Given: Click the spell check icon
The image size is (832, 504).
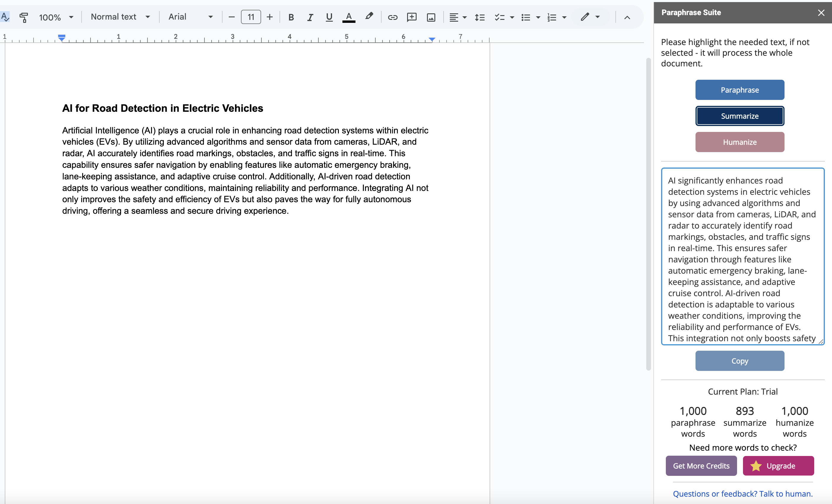Looking at the screenshot, I should click(x=5, y=17).
